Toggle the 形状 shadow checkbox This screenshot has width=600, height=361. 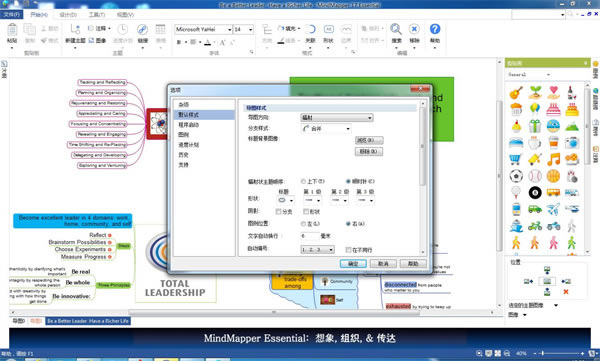[306, 211]
